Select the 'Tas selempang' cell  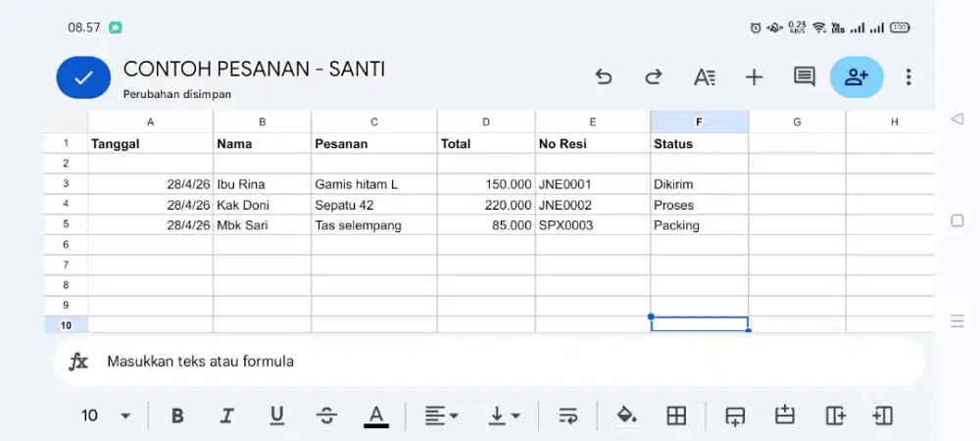(x=374, y=225)
